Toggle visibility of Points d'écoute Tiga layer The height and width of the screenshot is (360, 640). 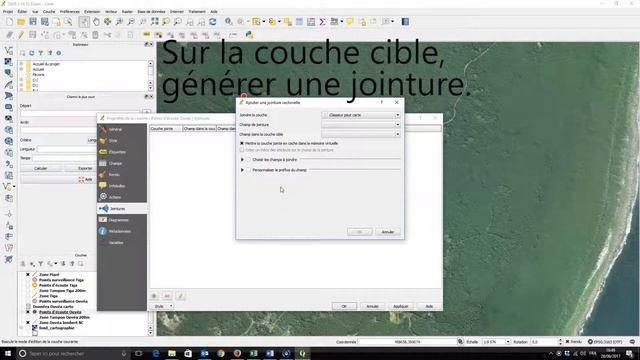(28, 285)
